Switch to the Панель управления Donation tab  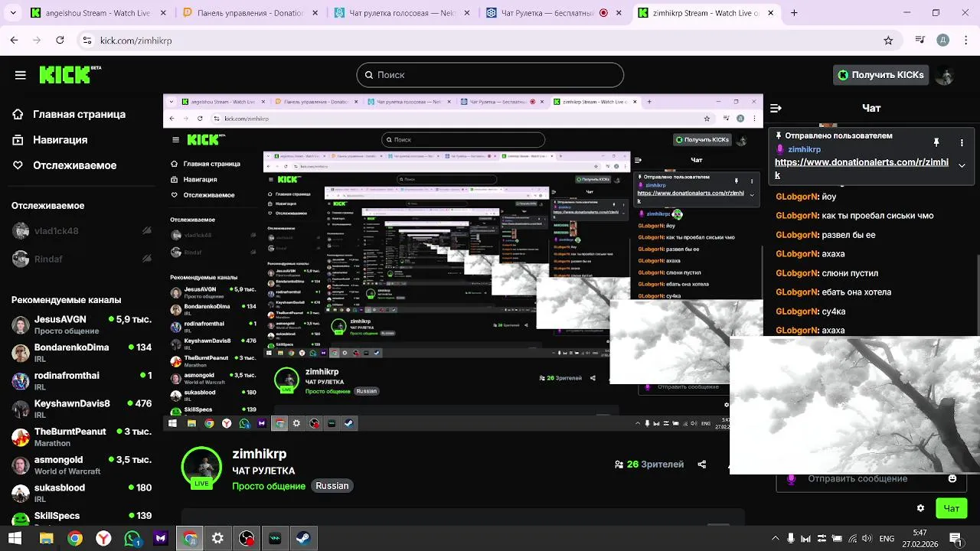coord(249,13)
